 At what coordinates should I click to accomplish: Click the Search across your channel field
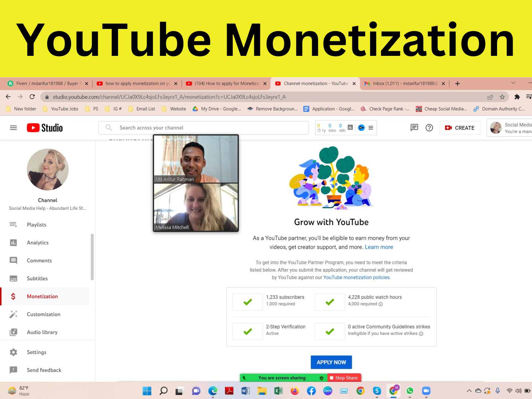click(x=203, y=128)
